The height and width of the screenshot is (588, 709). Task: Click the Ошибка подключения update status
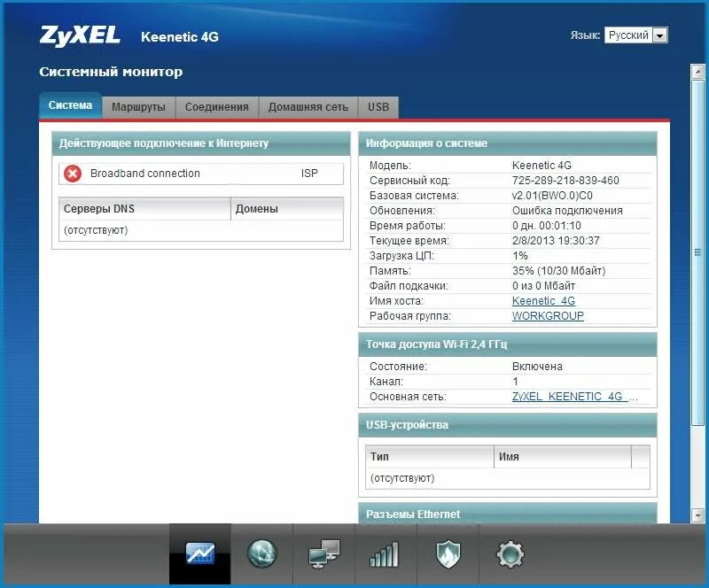[x=567, y=211]
